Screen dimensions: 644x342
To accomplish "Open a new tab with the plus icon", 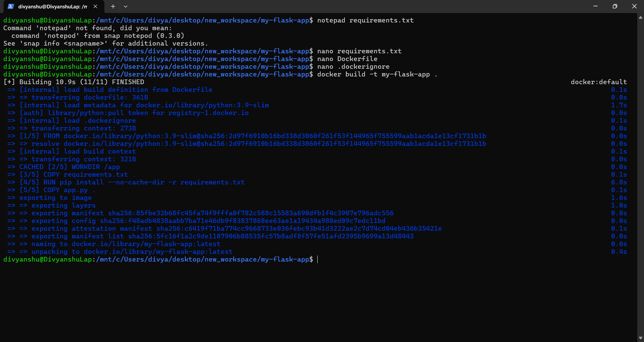I will click(x=113, y=6).
